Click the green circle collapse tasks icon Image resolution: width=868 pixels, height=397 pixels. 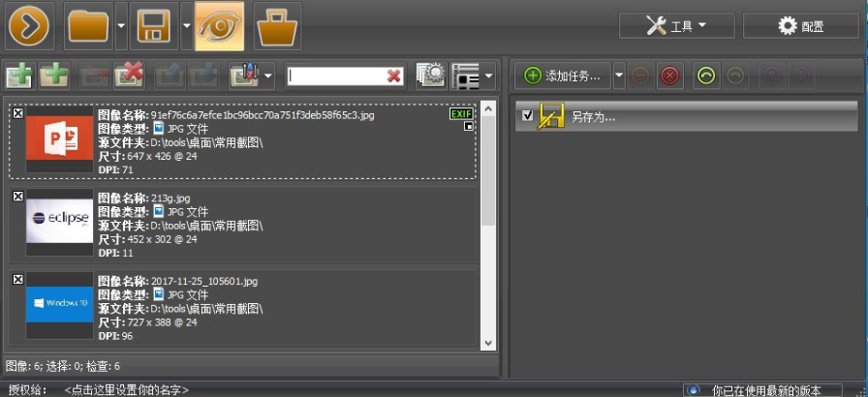(x=706, y=76)
